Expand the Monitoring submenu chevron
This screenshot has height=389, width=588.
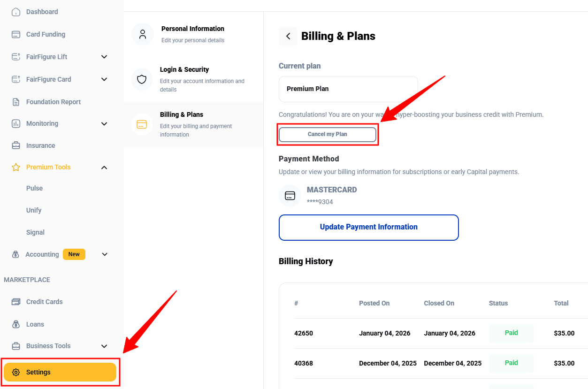104,124
